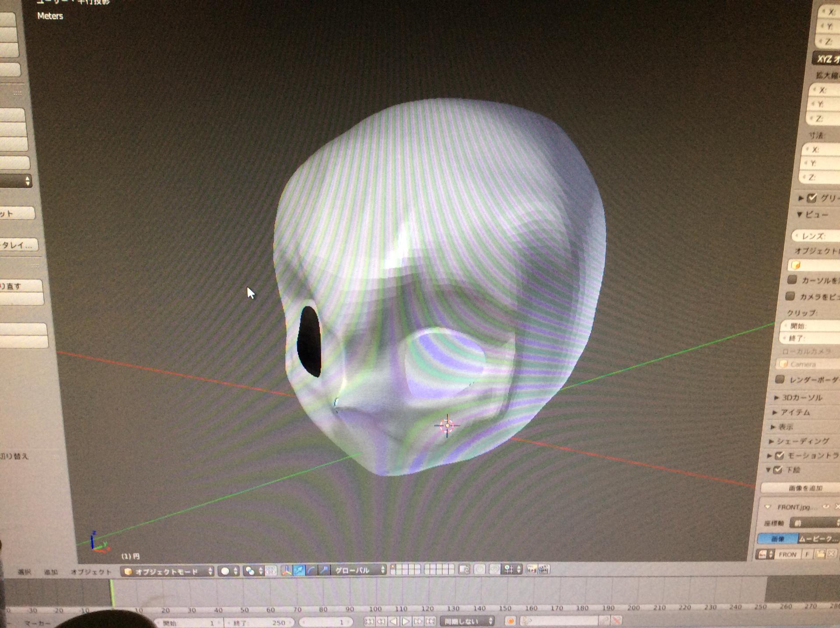This screenshot has width=840, height=628.
Task: Click the folder icon next to FRON field
Action: click(x=819, y=554)
